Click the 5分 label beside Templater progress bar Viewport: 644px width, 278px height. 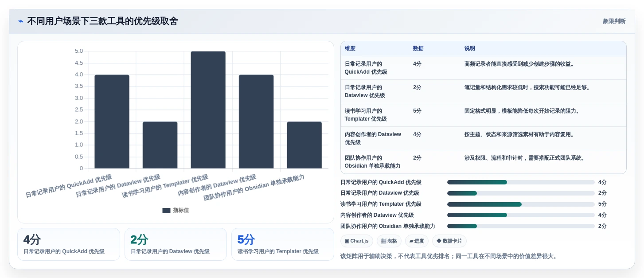[x=602, y=204]
